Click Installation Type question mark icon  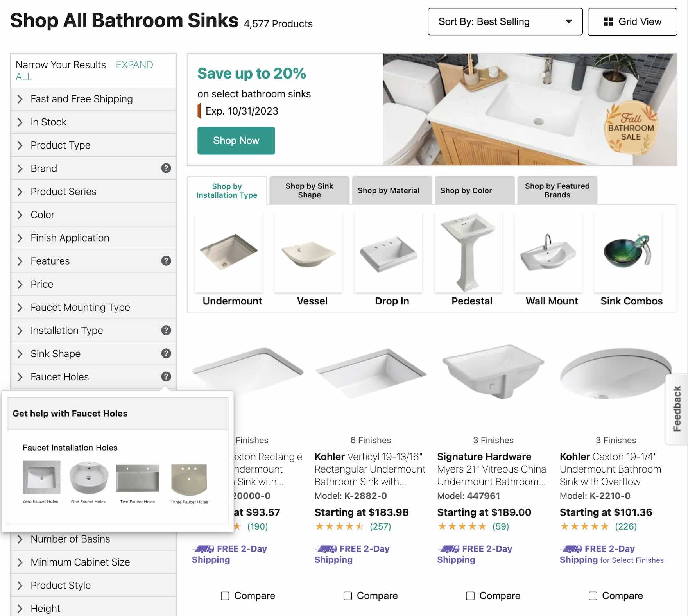pos(166,330)
